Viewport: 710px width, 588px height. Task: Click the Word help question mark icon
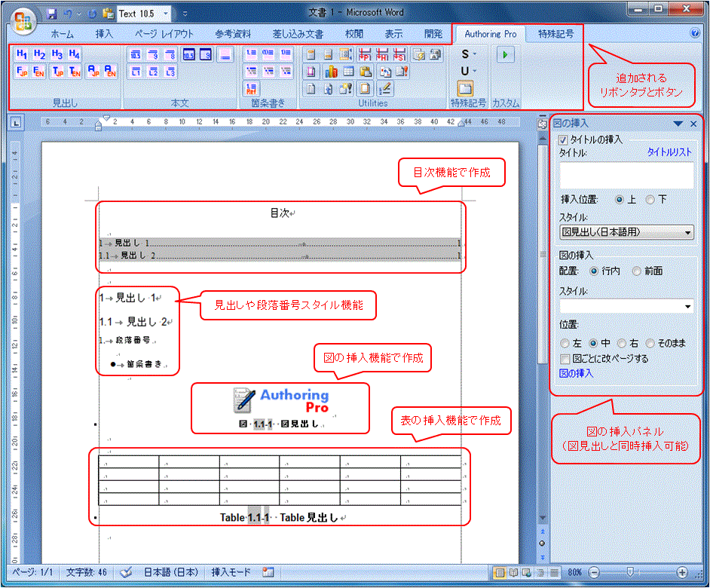click(x=695, y=33)
